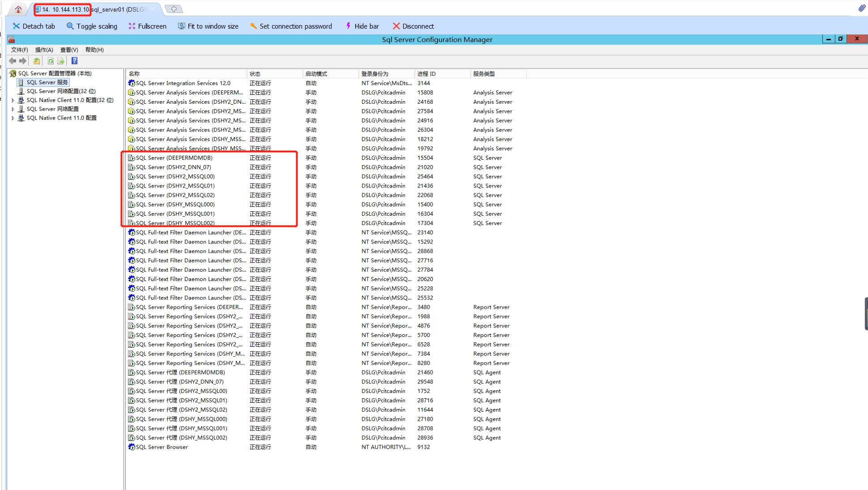Click the export list toolbar icon
The image size is (868, 490).
(x=61, y=61)
